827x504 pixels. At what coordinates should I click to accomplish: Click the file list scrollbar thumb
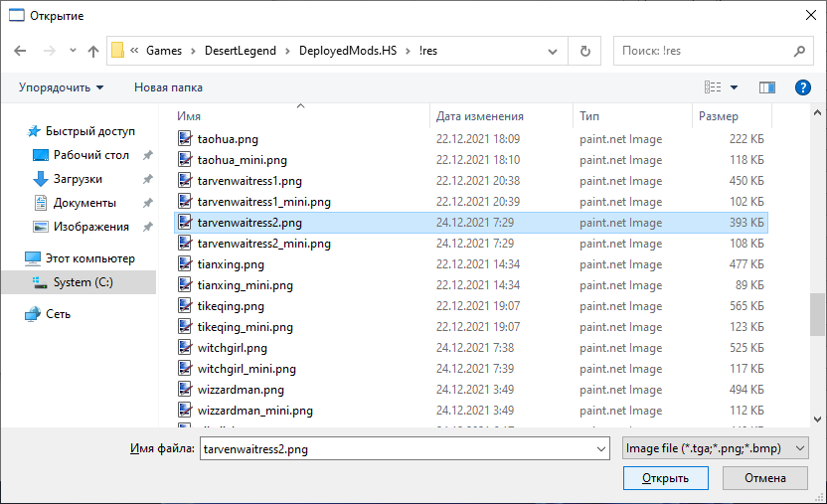(817, 314)
